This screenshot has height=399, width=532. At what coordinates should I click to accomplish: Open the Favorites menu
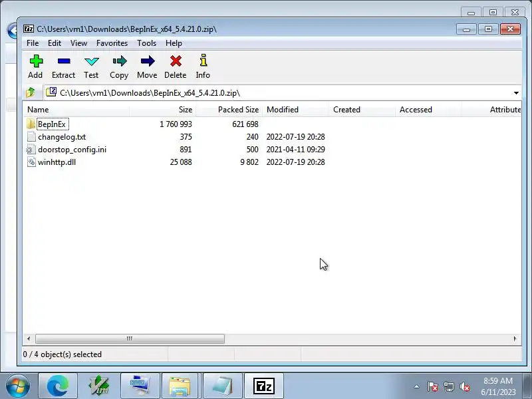coord(112,43)
